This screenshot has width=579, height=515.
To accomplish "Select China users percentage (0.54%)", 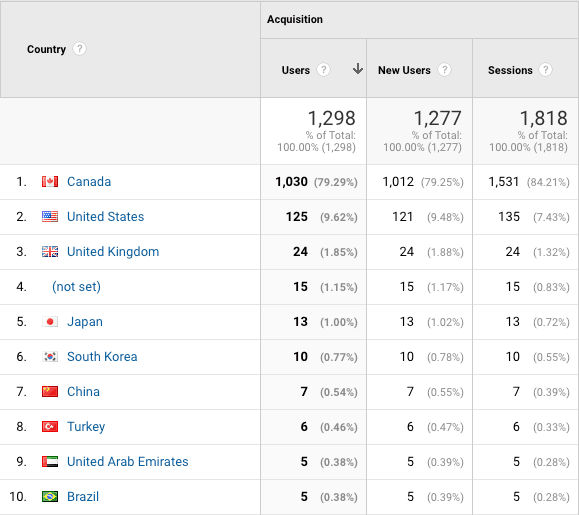I will point(339,392).
